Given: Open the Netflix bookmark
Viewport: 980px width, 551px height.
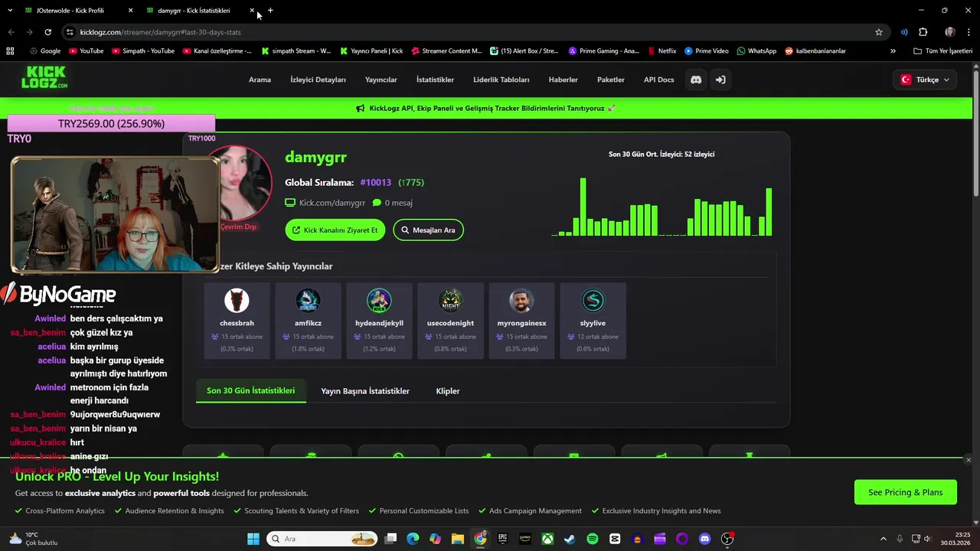Looking at the screenshot, I should (x=661, y=51).
